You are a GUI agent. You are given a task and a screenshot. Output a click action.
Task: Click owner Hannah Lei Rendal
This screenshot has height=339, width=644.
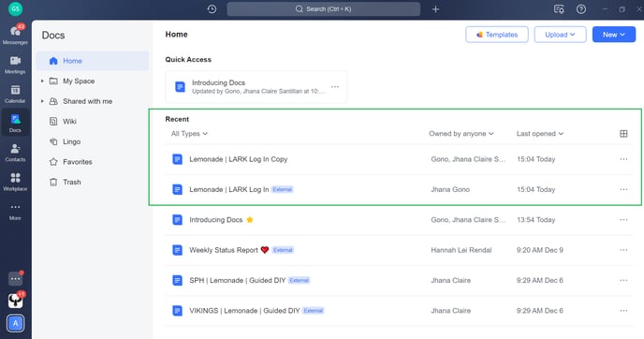(461, 250)
